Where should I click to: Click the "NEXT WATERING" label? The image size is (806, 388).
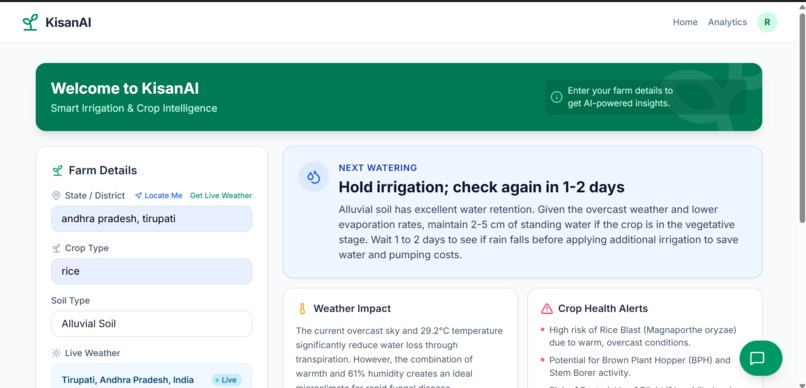[377, 168]
